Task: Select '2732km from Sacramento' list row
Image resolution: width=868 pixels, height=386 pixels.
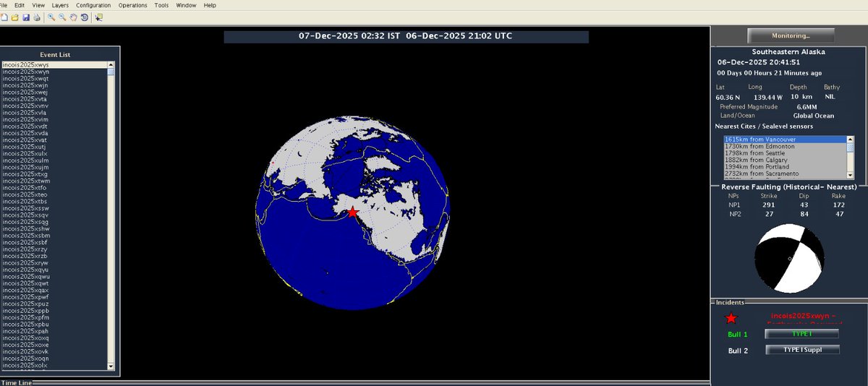Action: click(785, 173)
